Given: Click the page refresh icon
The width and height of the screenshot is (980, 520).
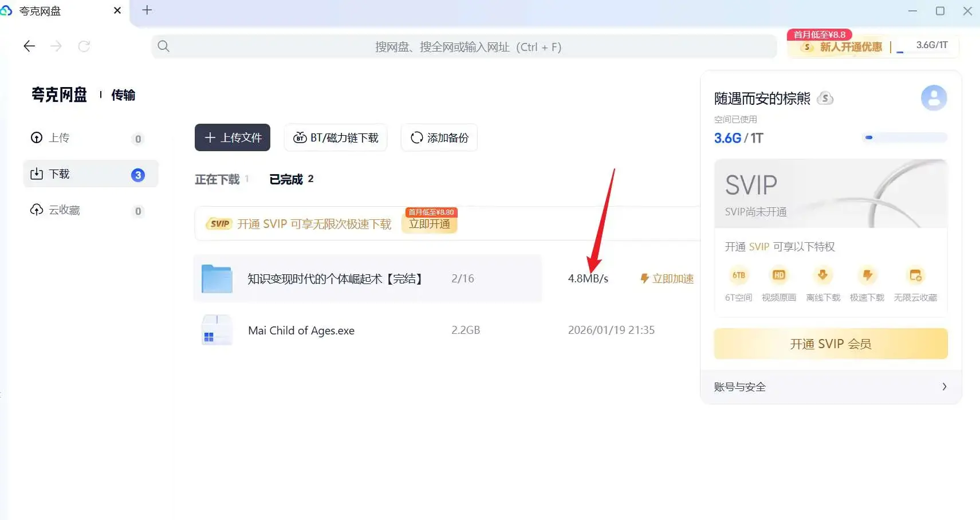Looking at the screenshot, I should pyautogui.click(x=84, y=46).
